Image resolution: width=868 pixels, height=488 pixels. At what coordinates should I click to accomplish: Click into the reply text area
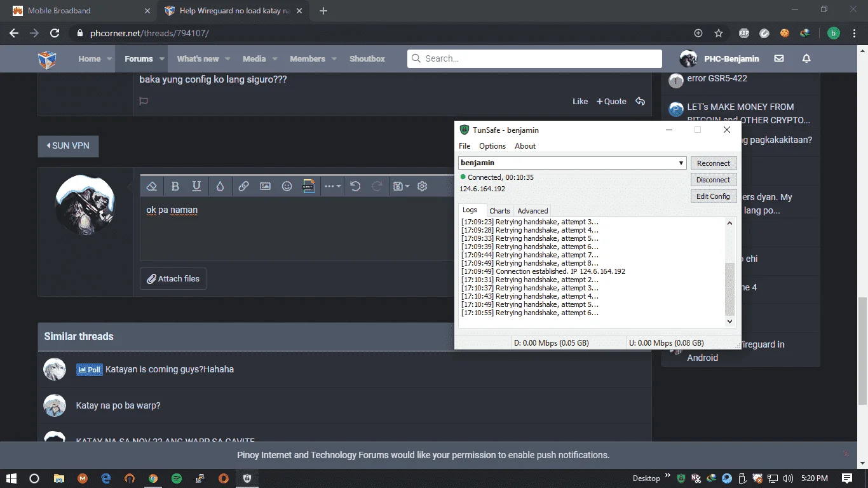pos(297,229)
